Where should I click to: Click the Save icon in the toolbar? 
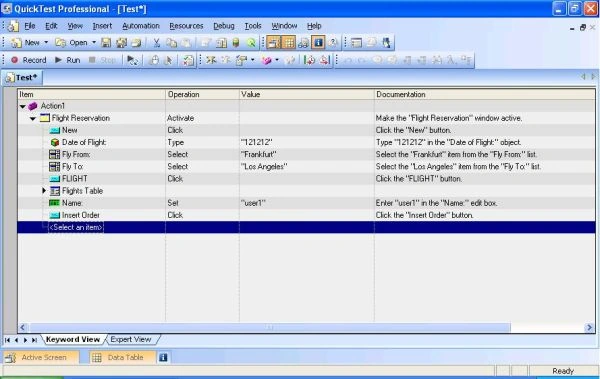click(106, 42)
